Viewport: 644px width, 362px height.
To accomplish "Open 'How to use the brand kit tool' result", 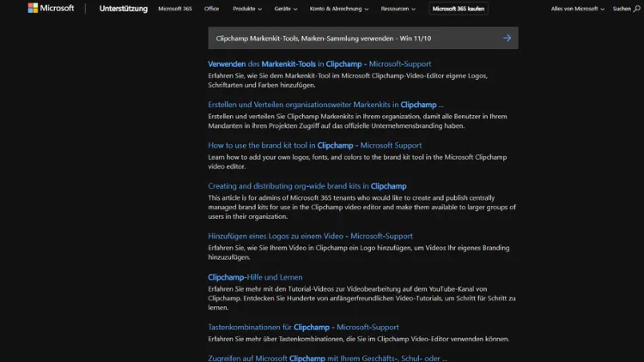I will 314,145.
